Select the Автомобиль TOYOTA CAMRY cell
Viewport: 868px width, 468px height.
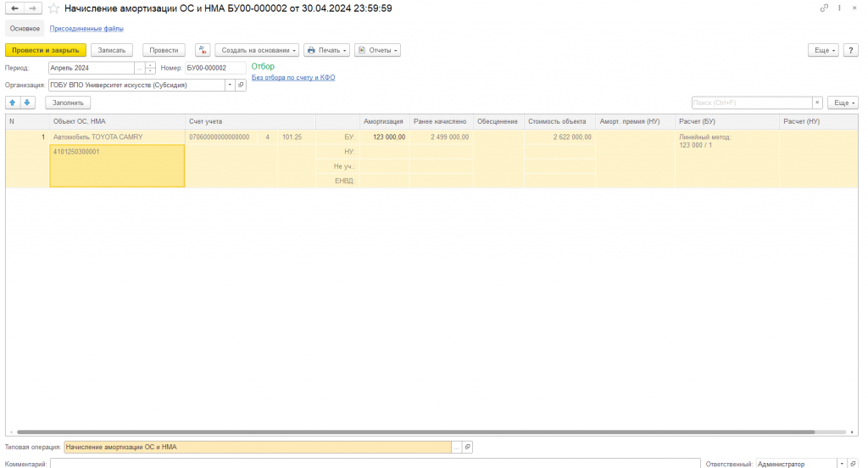click(117, 136)
